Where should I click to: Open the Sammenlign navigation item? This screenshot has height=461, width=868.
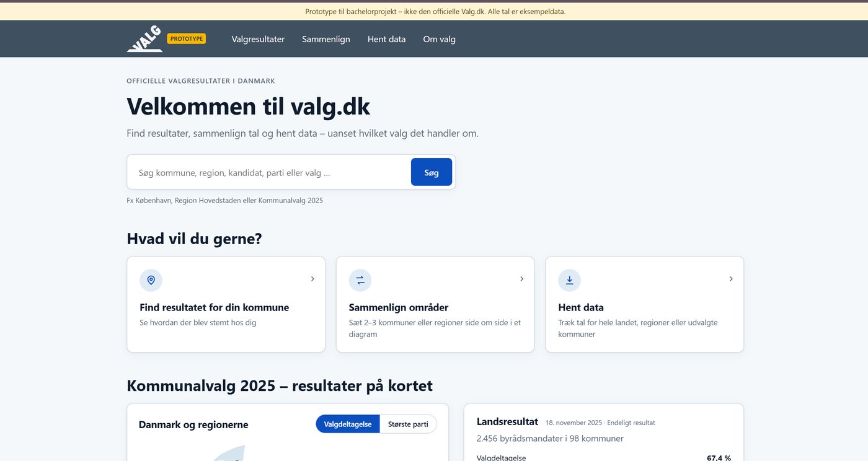(x=326, y=39)
